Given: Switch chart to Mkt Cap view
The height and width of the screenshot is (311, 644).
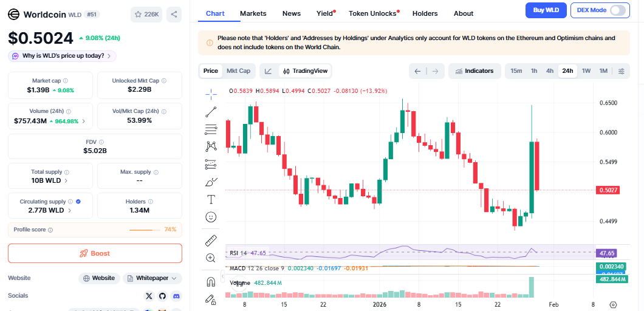Looking at the screenshot, I should pos(238,71).
